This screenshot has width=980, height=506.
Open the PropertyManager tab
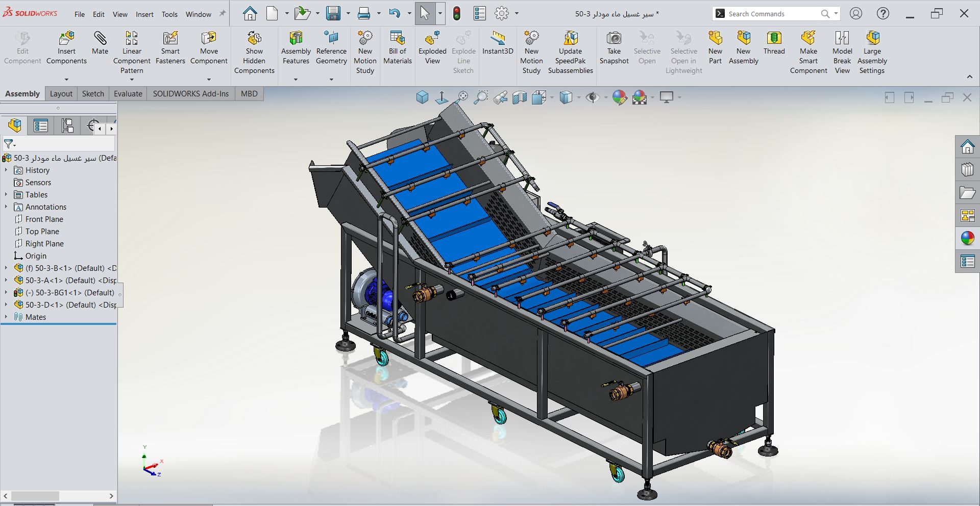41,125
